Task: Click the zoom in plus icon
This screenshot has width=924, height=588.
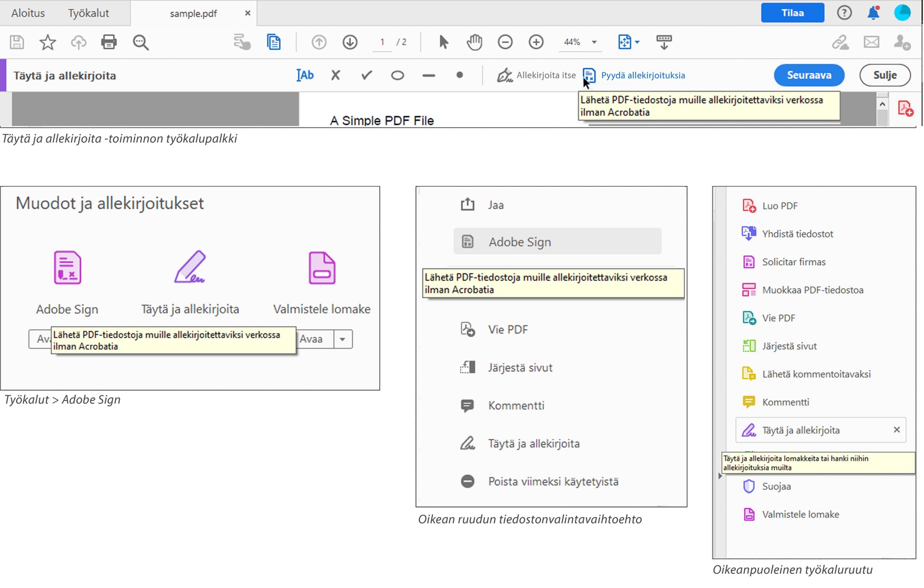Action: coord(536,42)
